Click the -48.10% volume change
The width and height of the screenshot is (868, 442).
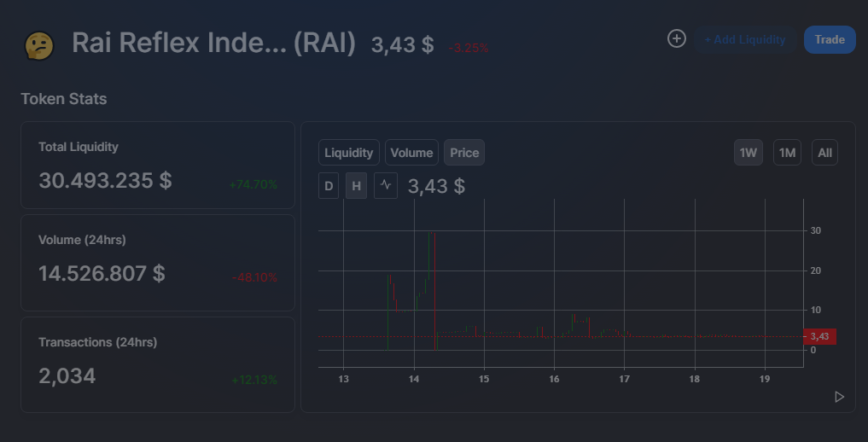(x=254, y=277)
